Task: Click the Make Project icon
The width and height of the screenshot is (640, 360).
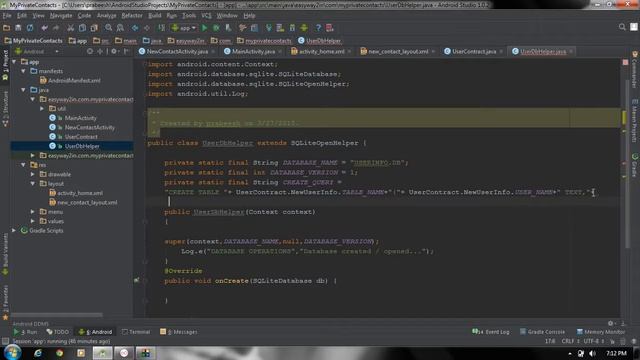Action: 161,28
